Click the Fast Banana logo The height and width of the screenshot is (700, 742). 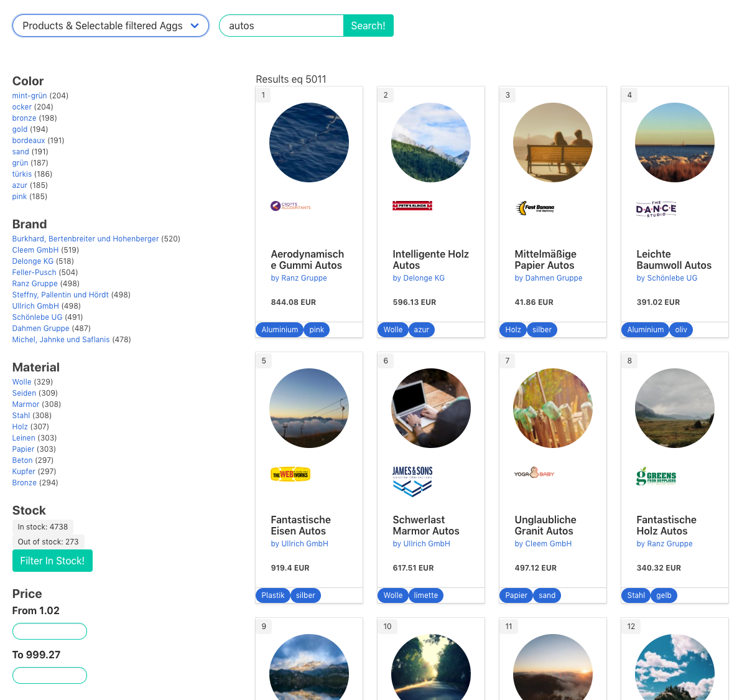[535, 208]
